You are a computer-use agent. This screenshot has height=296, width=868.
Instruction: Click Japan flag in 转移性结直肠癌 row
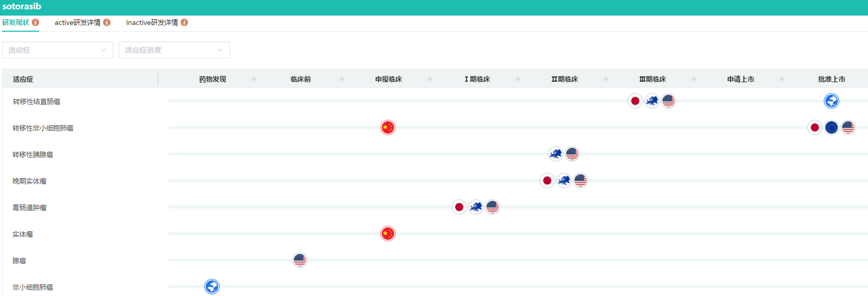coord(635,101)
